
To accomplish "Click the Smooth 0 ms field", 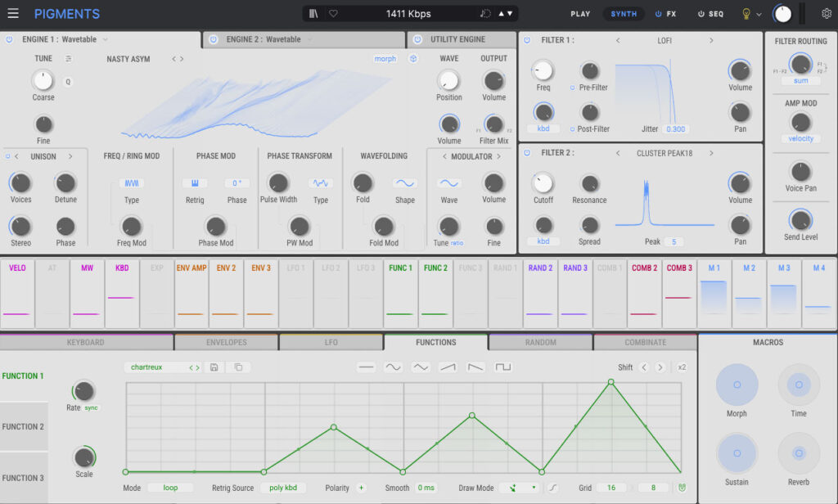I will point(426,488).
